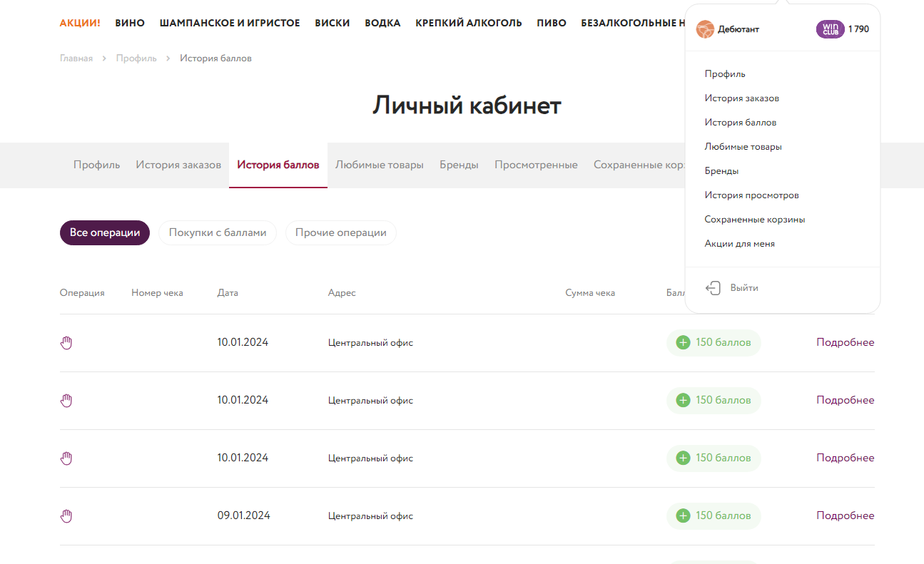Switch to the Просмотренные tab
The width and height of the screenshot is (924, 564).
click(537, 165)
